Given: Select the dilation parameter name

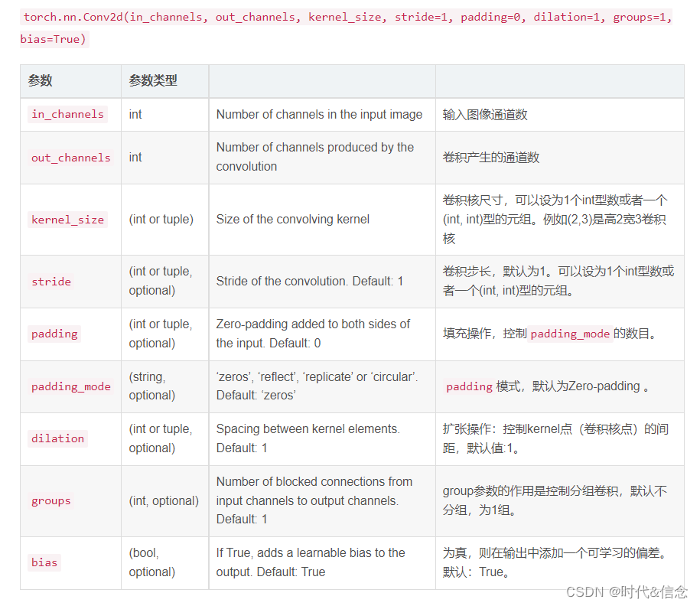Looking at the screenshot, I should coord(57,438).
